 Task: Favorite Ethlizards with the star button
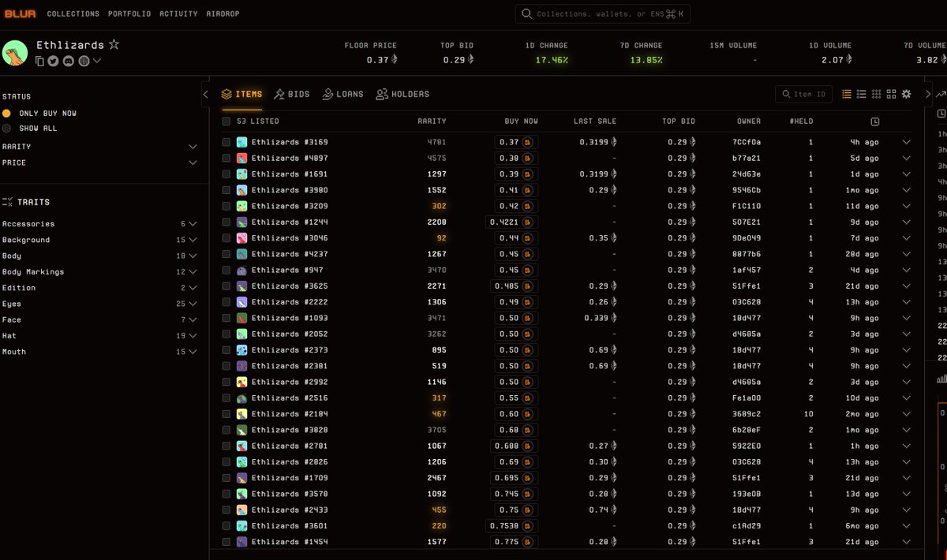114,45
